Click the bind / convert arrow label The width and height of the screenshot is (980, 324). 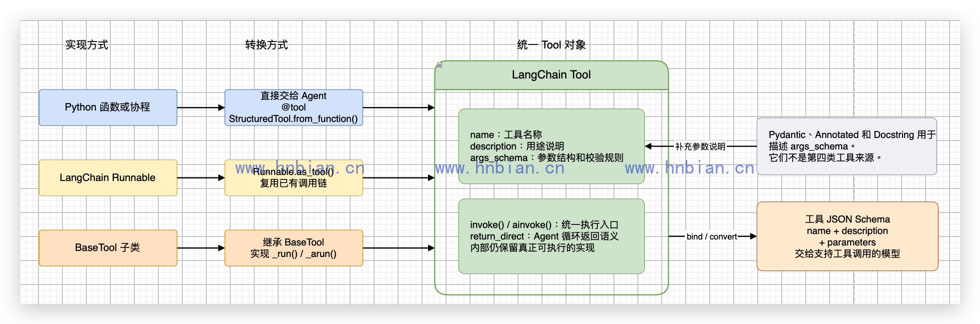tap(712, 236)
